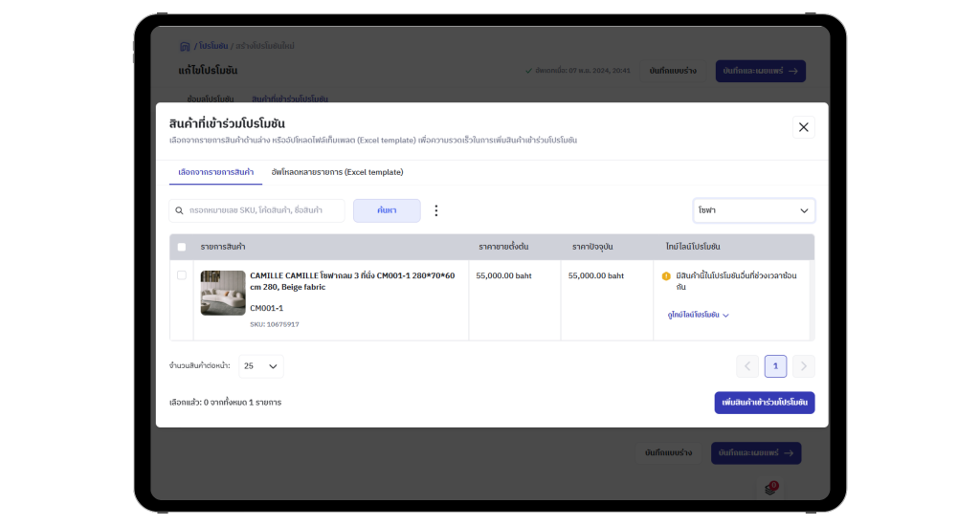Open ข้อมูลโปรโมชัน tab behind the dialog
980x526 pixels.
[210, 99]
